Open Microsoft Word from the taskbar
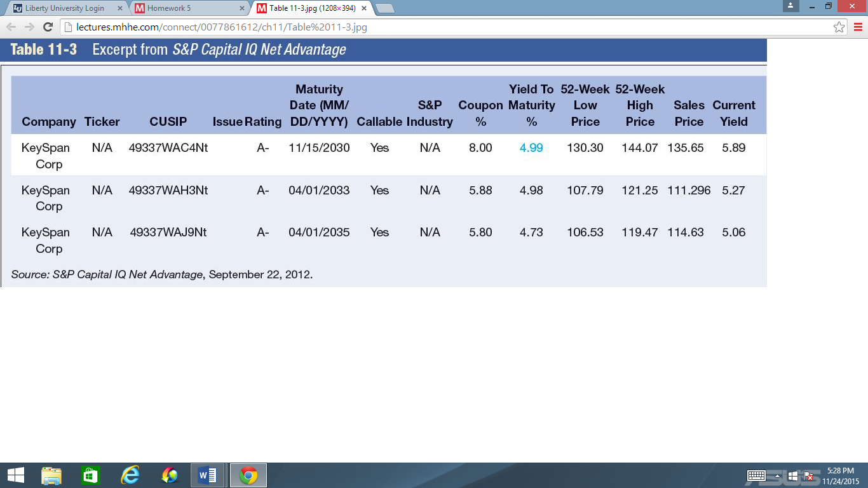The height and width of the screenshot is (488, 868). point(208,475)
